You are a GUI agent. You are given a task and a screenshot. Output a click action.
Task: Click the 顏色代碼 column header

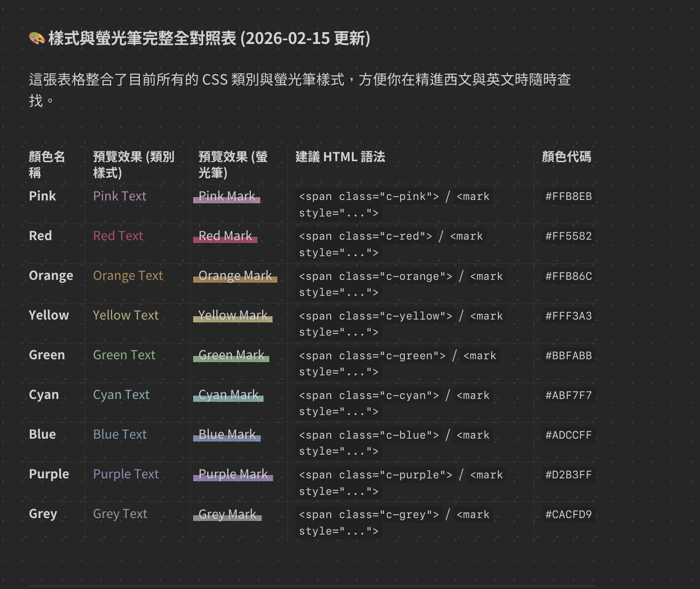coord(566,157)
